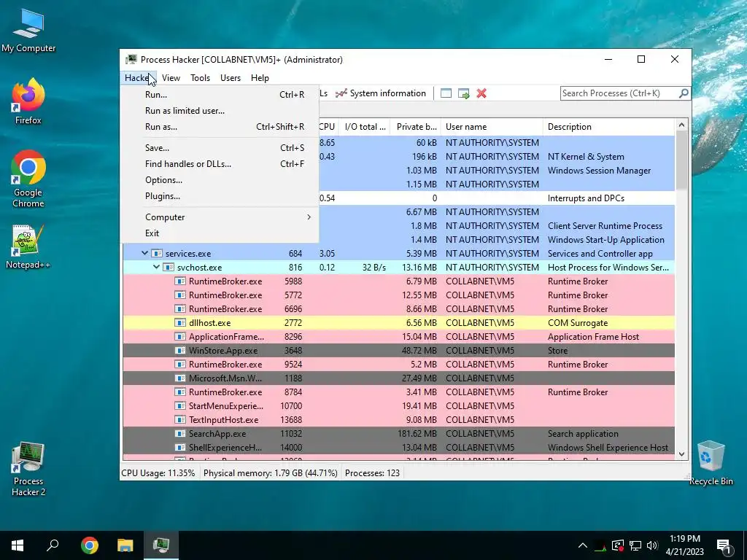Click Processes: 123 in status bar

[372, 473]
